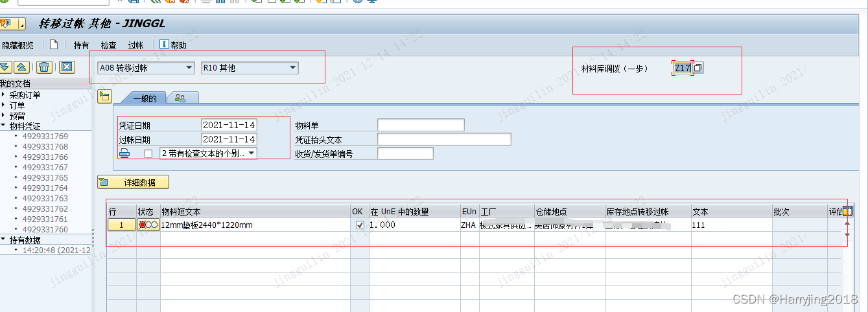Expand the 订单 tree node
The width and height of the screenshot is (868, 312).
pos(3,105)
